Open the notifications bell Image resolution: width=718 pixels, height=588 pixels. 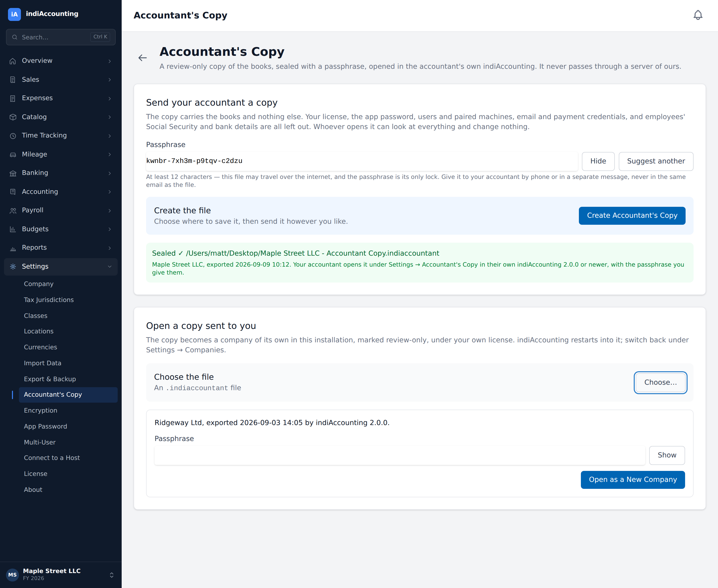click(698, 15)
